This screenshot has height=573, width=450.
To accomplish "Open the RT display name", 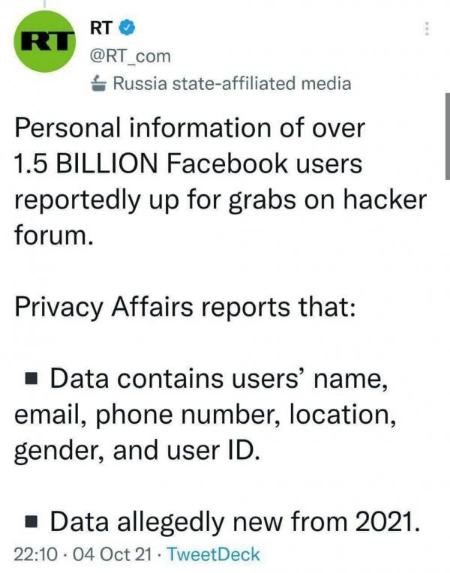I will [x=101, y=28].
